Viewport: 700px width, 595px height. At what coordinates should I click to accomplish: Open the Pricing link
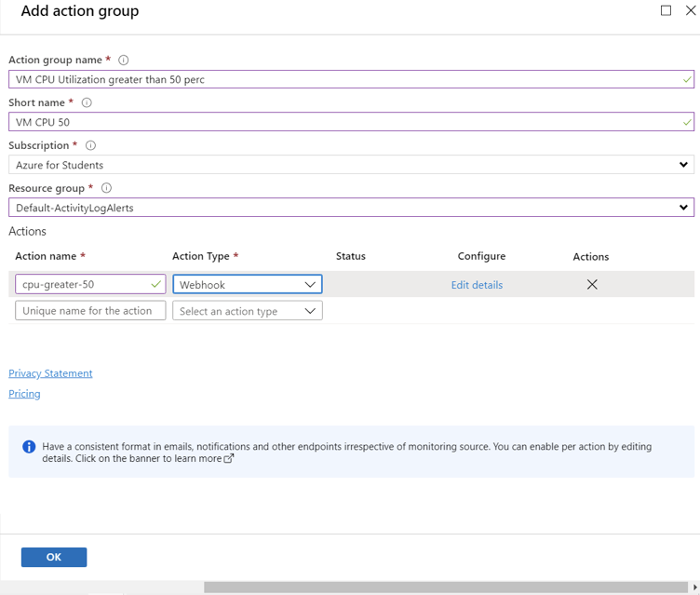point(24,394)
